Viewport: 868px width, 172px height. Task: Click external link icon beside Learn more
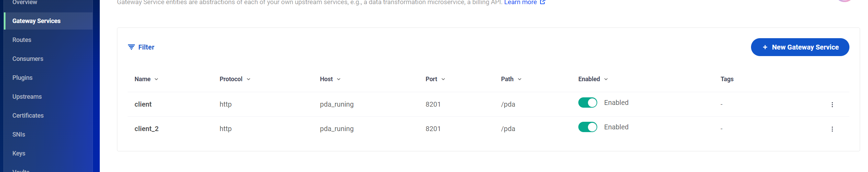543,2
